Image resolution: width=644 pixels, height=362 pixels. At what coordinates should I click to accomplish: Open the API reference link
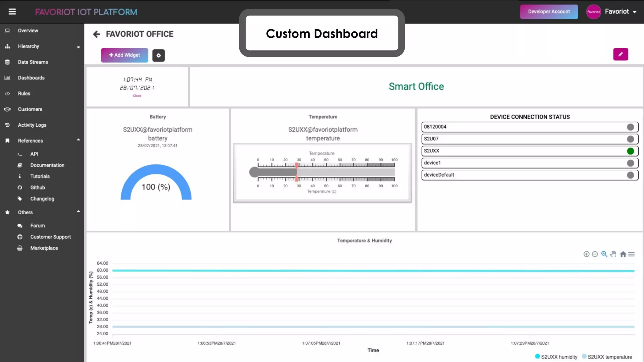(34, 154)
